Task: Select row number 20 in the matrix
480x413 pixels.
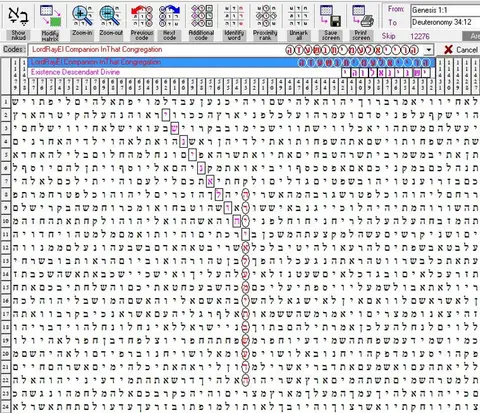Action: point(6,354)
